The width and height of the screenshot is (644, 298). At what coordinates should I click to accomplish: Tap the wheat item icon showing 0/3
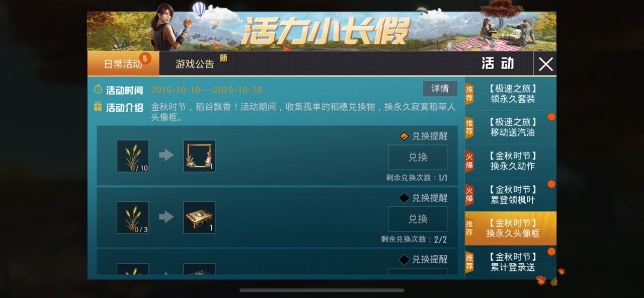click(133, 217)
